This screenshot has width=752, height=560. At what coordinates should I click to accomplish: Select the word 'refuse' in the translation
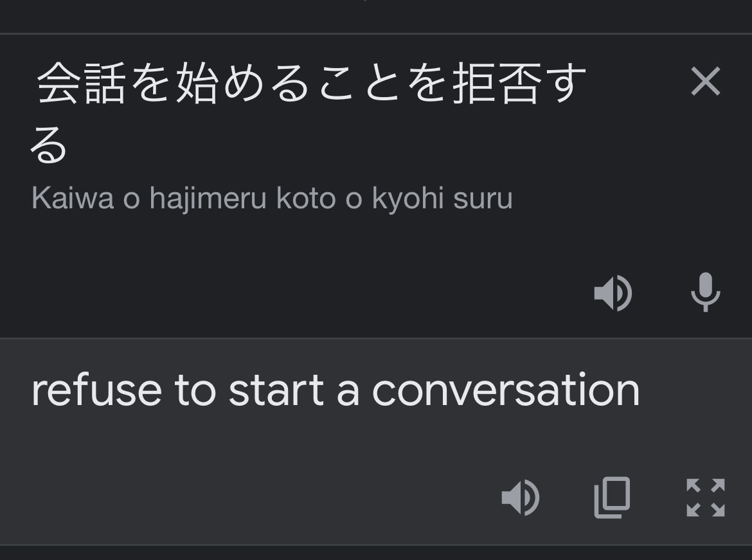click(x=96, y=390)
